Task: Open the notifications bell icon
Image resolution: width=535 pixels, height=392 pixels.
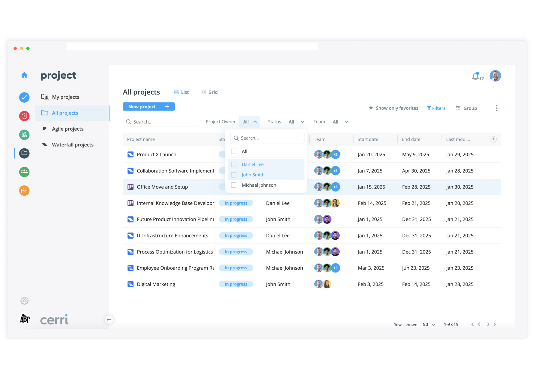Action: 476,76
